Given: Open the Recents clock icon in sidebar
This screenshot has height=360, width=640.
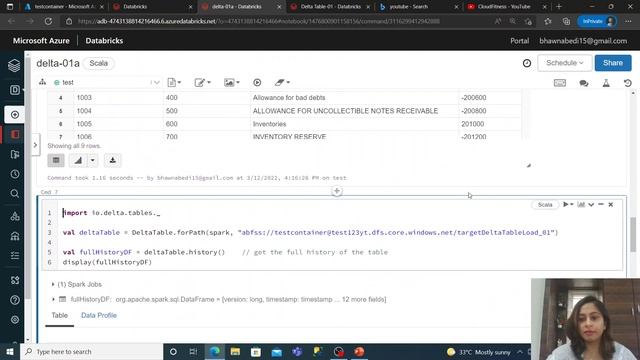Looking at the screenshot, I should 15,174.
